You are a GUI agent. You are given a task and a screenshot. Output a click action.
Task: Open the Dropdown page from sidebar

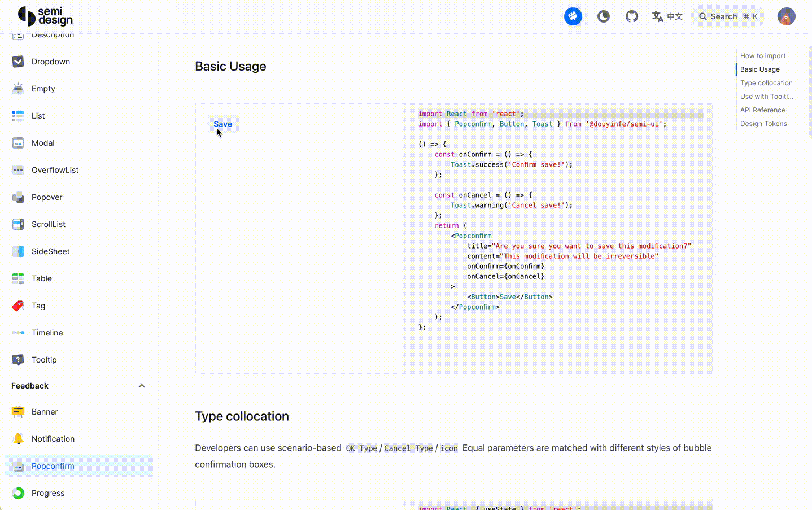tap(51, 62)
